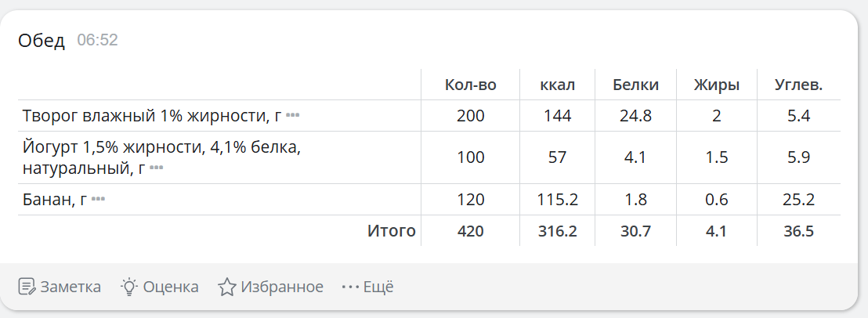Click the note icon beside Заметка
This screenshot has height=318, width=868.
pos(27,287)
